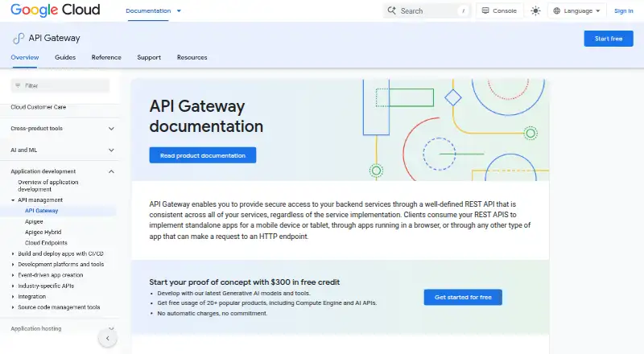
Task: Expand Source code management tools
Action: pos(13,307)
